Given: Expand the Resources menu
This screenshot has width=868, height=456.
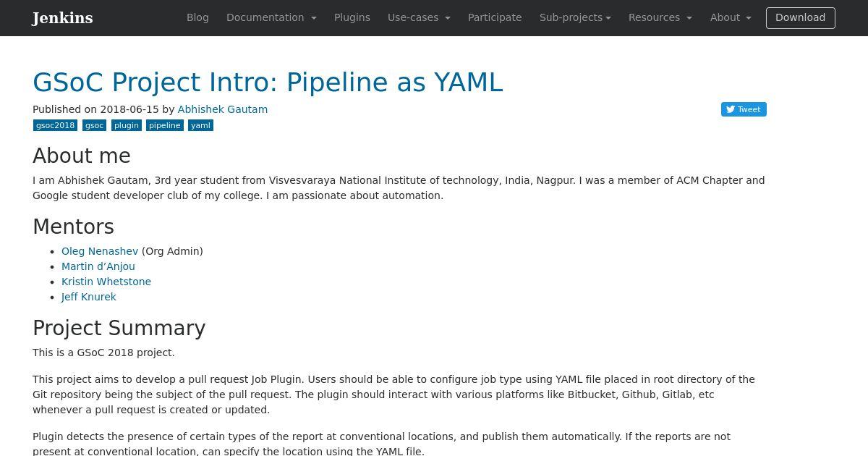Looking at the screenshot, I should click(x=660, y=17).
